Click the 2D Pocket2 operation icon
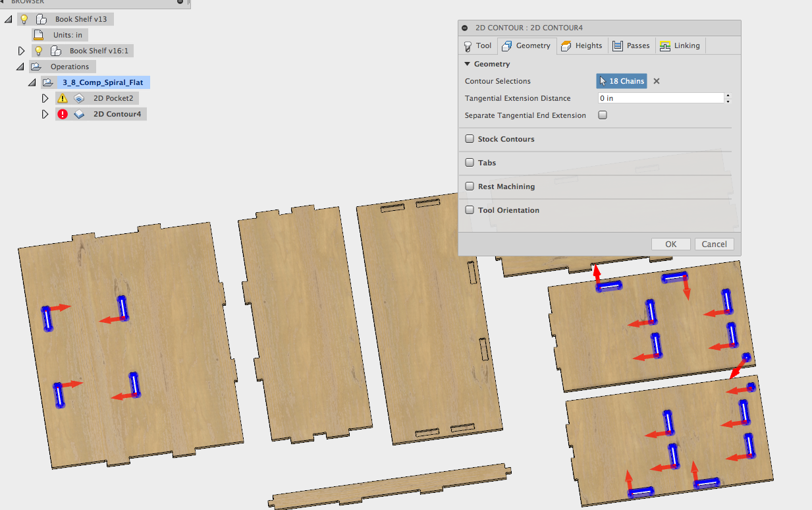 pos(79,98)
